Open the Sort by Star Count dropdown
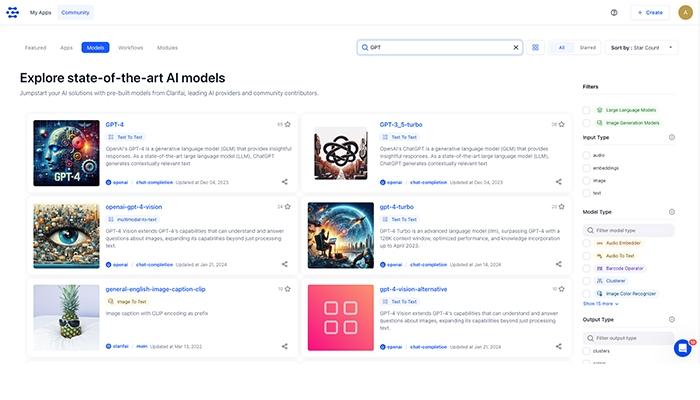 tap(642, 47)
